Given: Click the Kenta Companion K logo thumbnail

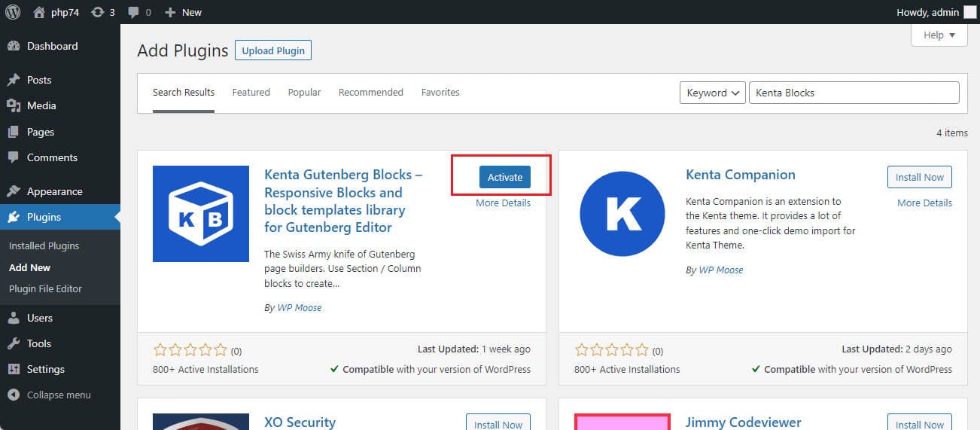Looking at the screenshot, I should pyautogui.click(x=622, y=214).
